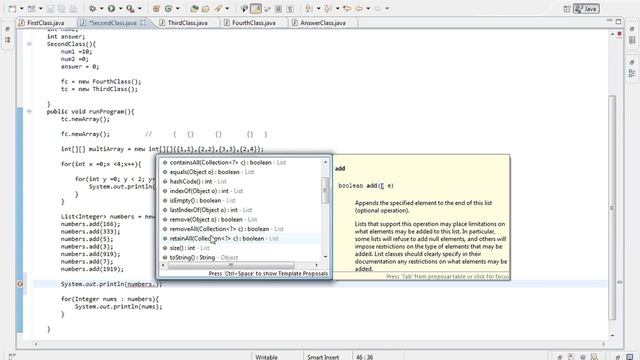Open the New wizard dropdown arrow
This screenshot has height=360, width=640.
click(x=21, y=9)
